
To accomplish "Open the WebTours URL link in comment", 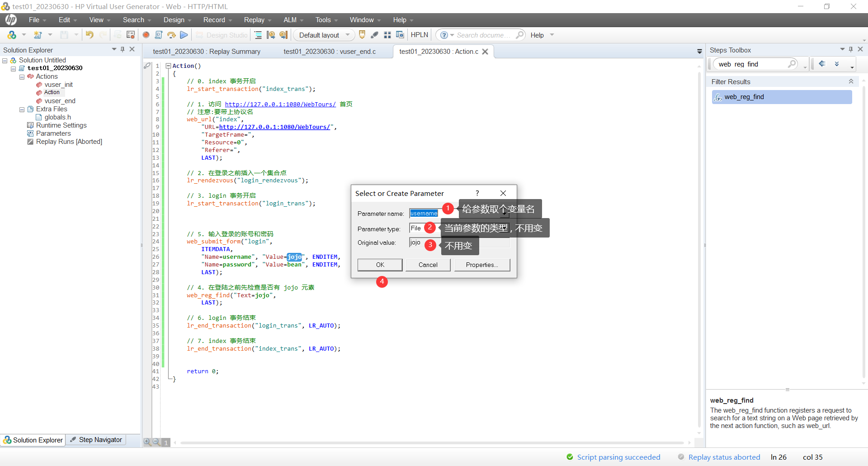I will pos(280,104).
